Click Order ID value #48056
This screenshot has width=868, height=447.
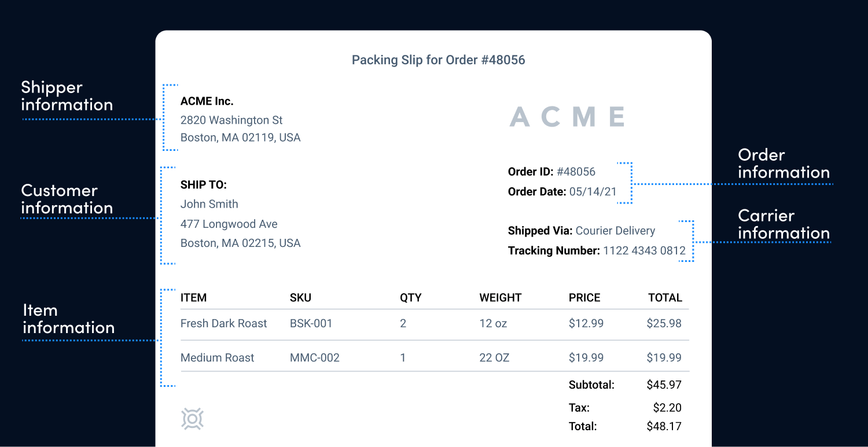pos(576,172)
